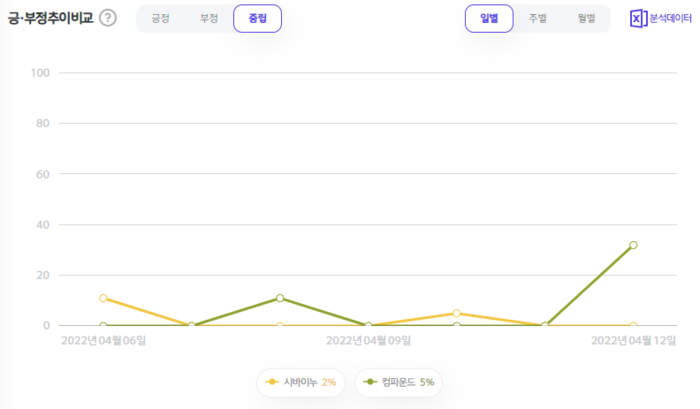
Task: Open the Excel 분석데이터 download icon
Action: pos(638,18)
